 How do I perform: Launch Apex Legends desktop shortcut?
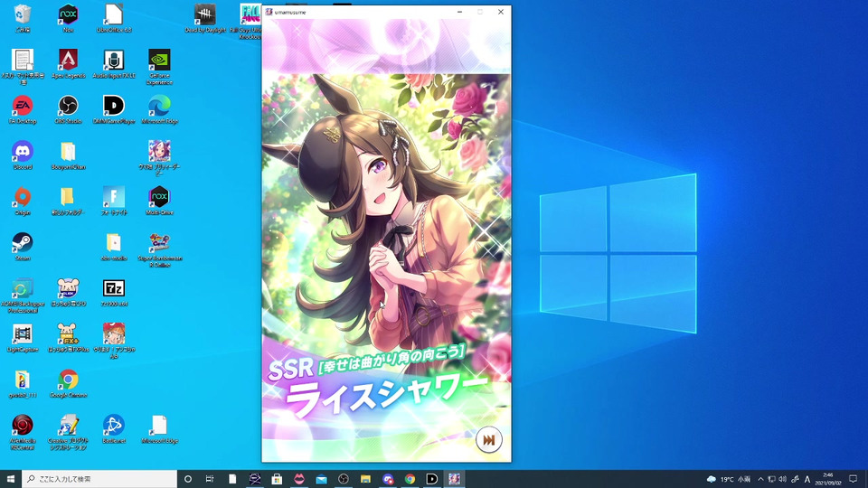(x=68, y=63)
